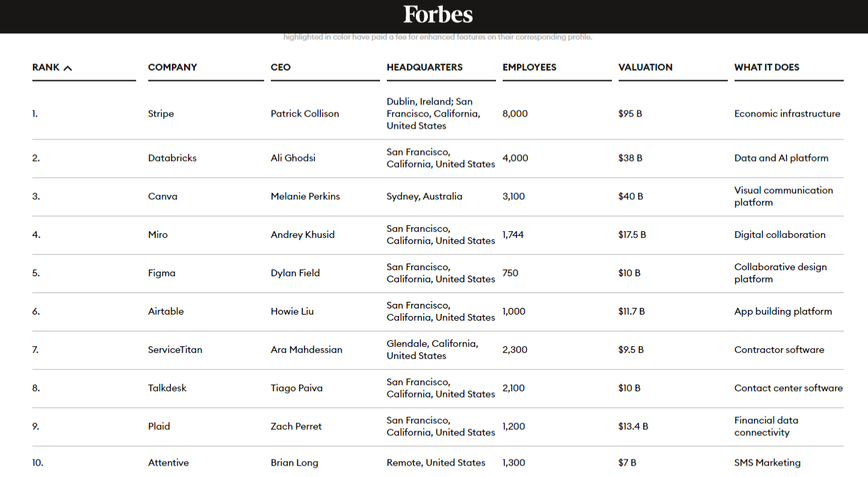
Task: Sort by EMPLOYEES column header
Action: click(530, 67)
